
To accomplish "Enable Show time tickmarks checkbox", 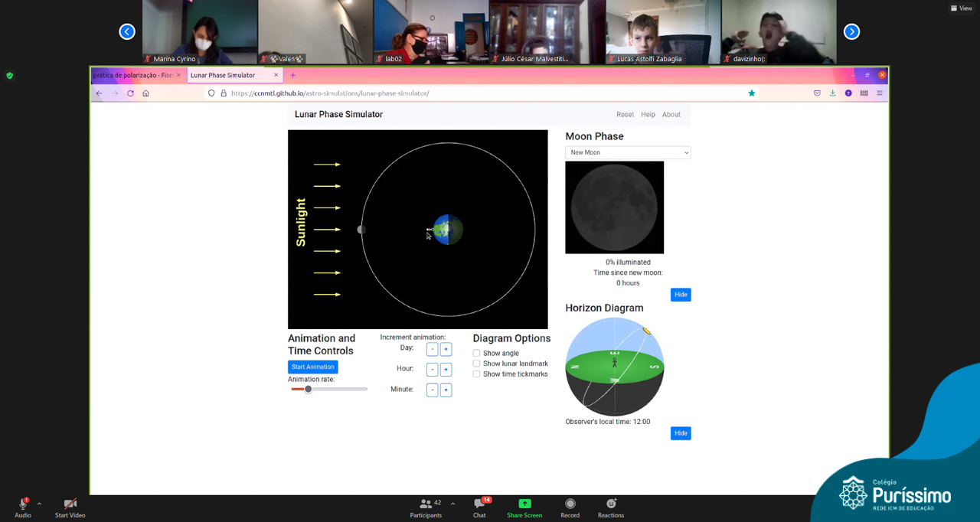I will coord(476,374).
